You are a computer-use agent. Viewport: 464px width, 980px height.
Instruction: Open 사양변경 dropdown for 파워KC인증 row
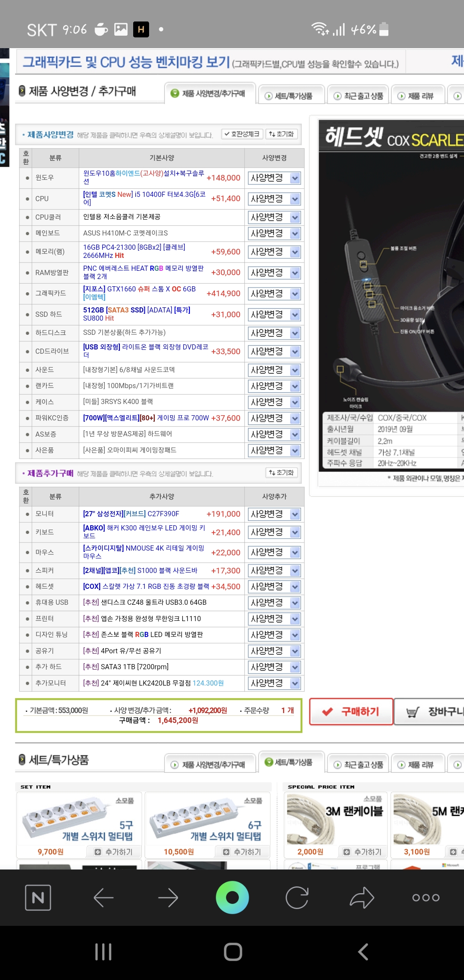coord(274,418)
